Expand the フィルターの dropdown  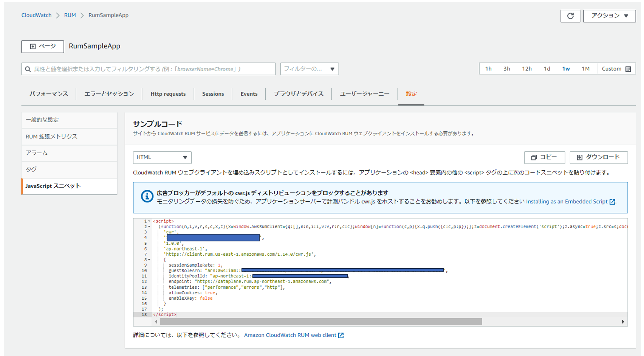(x=309, y=69)
